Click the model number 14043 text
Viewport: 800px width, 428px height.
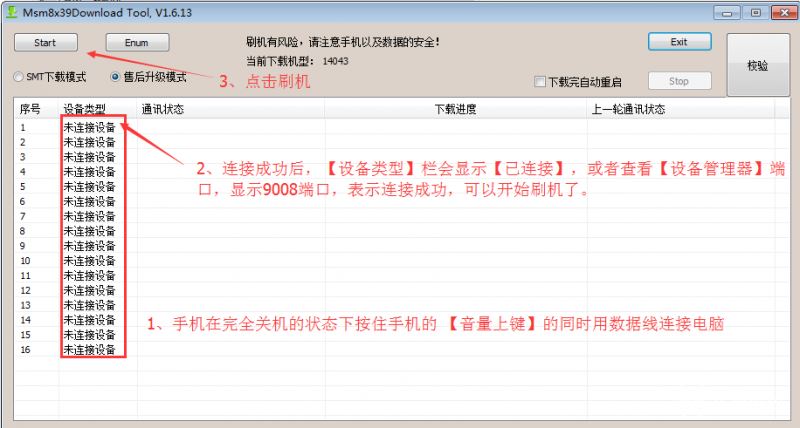point(335,61)
